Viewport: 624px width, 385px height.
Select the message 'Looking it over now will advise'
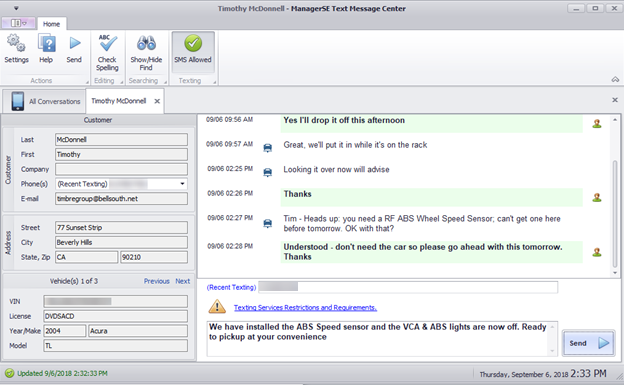pyautogui.click(x=336, y=169)
